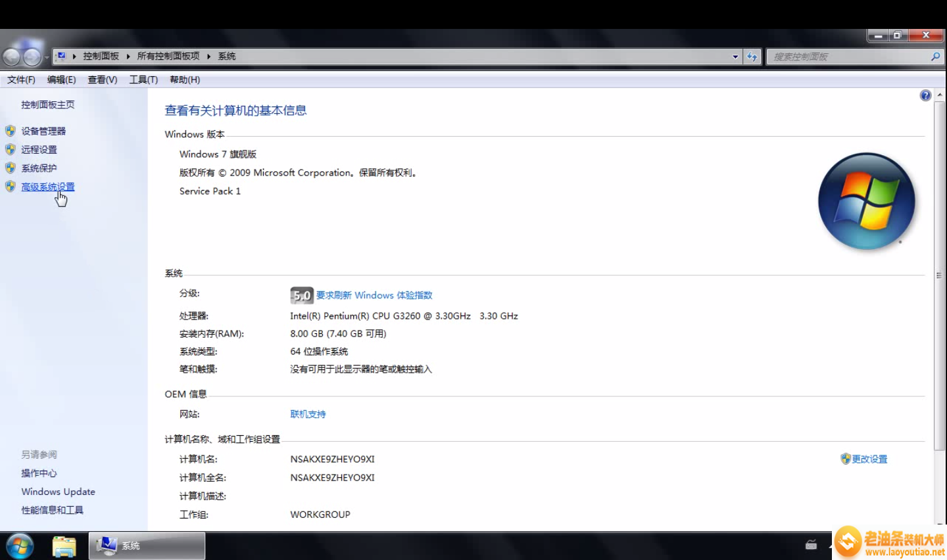Click the shield icon next to 更改设置
947x560 pixels.
pyautogui.click(x=846, y=459)
